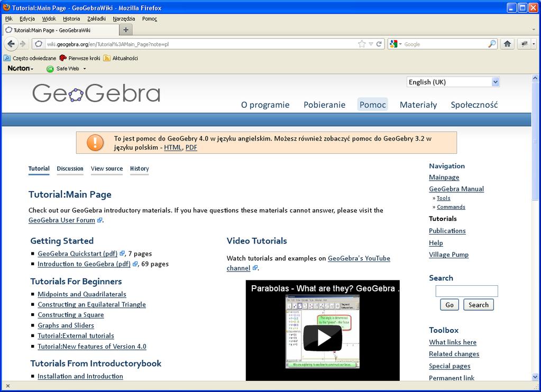Viewport: 541px width, 392px height.
Task: Open the Norton dropdown menu
Action: coord(20,69)
